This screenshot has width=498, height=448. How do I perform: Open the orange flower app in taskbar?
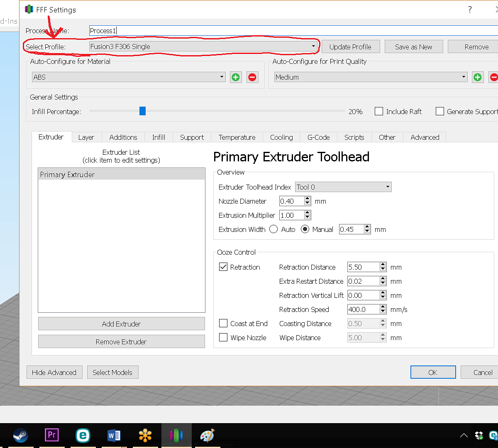145,436
